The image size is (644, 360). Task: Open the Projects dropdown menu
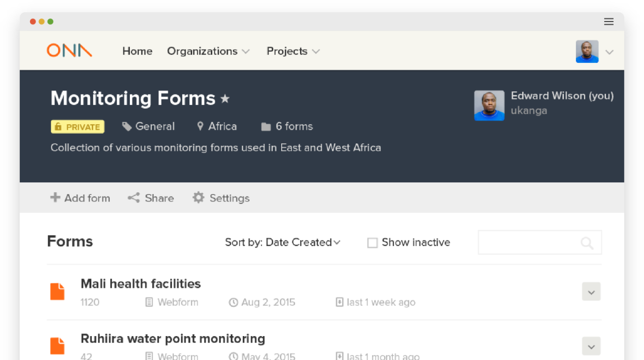(293, 51)
